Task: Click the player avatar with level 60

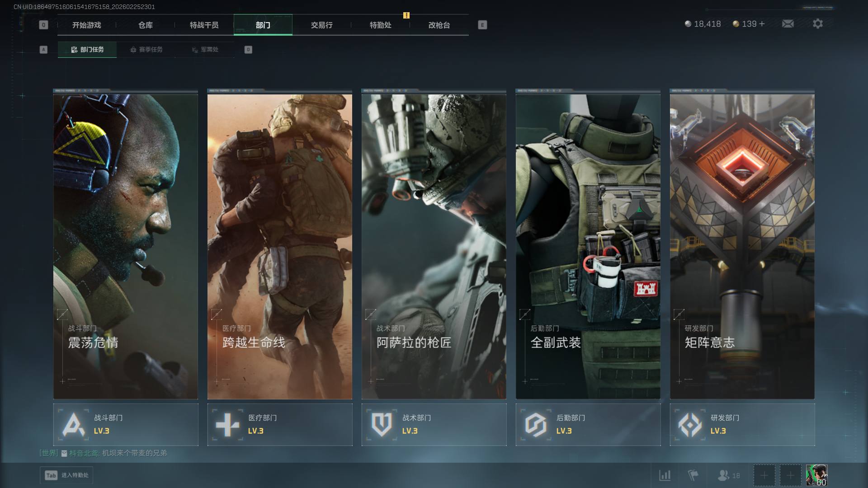Action: tap(816, 475)
